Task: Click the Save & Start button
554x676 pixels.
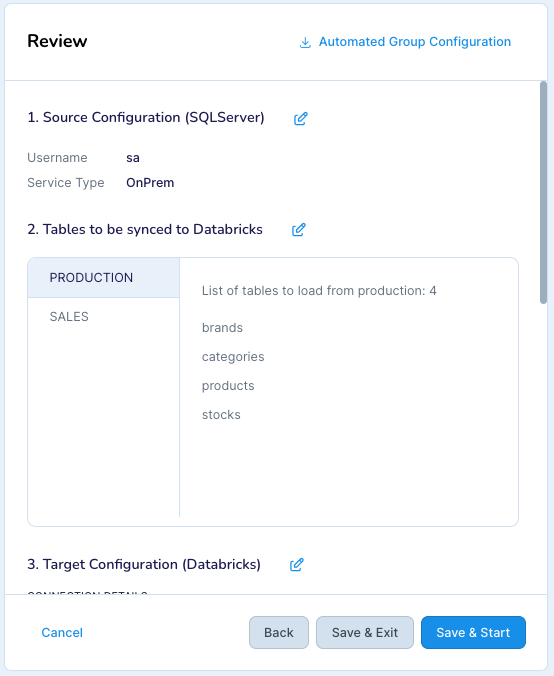Action: [473, 632]
